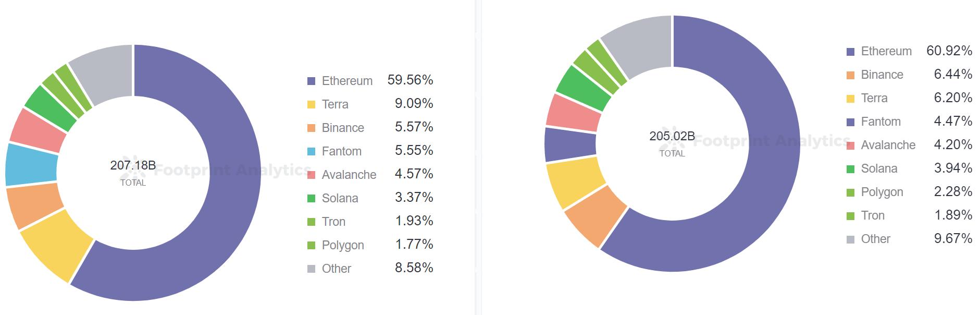Image resolution: width=980 pixels, height=315 pixels.
Task: Click the blue Fantom legend swatch
Action: pos(312,151)
